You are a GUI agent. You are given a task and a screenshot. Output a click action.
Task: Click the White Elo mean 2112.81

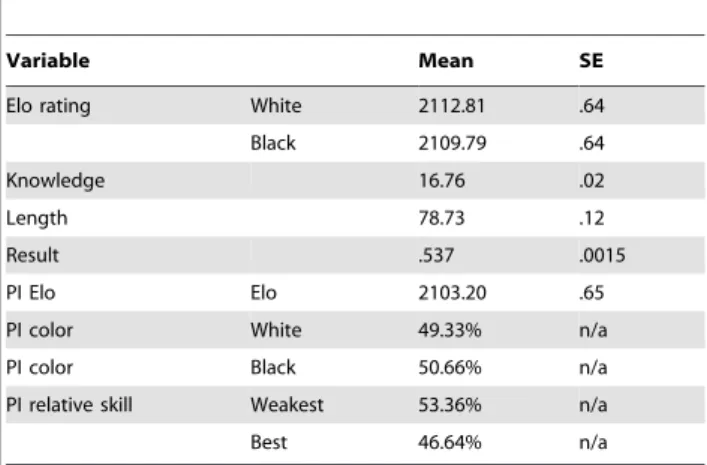451,106
